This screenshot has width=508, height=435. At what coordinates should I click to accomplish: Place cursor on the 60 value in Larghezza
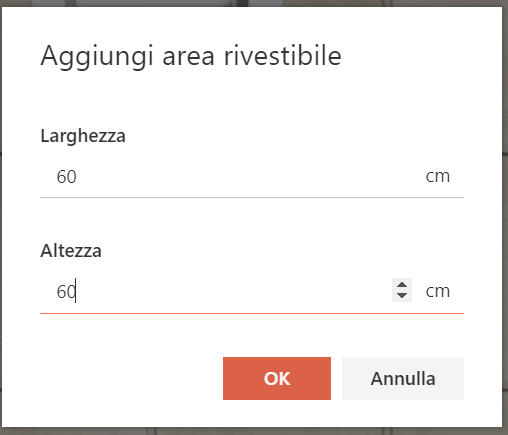point(66,177)
